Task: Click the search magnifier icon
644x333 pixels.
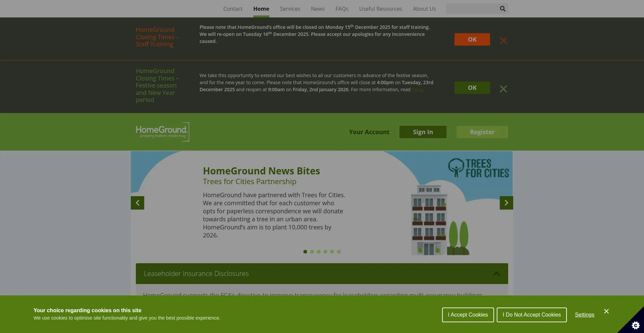Action: coord(502,9)
